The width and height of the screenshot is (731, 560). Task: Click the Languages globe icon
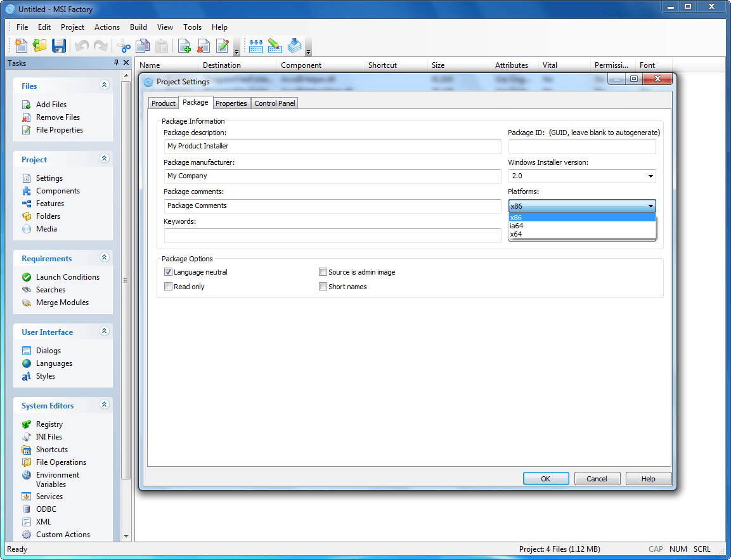coord(27,363)
